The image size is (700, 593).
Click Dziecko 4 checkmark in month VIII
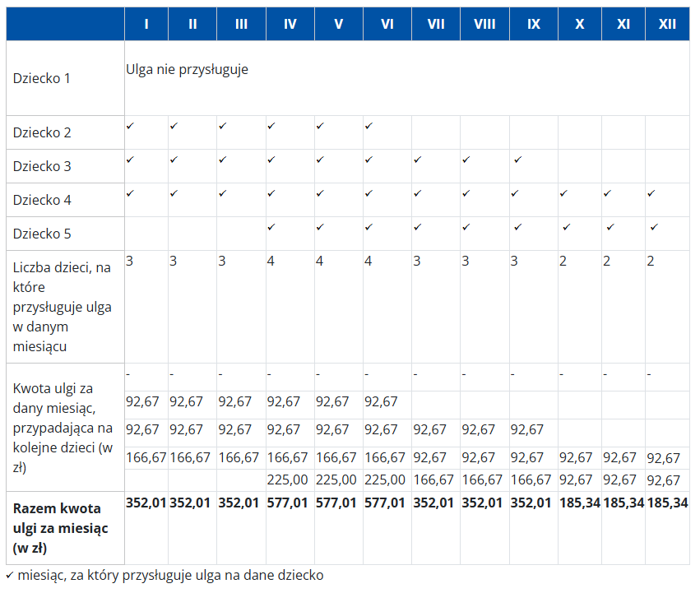466,193
